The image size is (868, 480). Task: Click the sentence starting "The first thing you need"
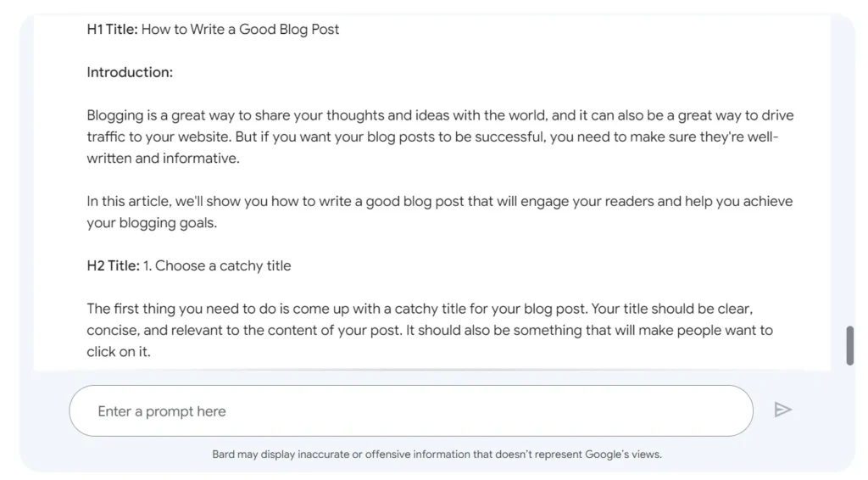(x=254, y=309)
